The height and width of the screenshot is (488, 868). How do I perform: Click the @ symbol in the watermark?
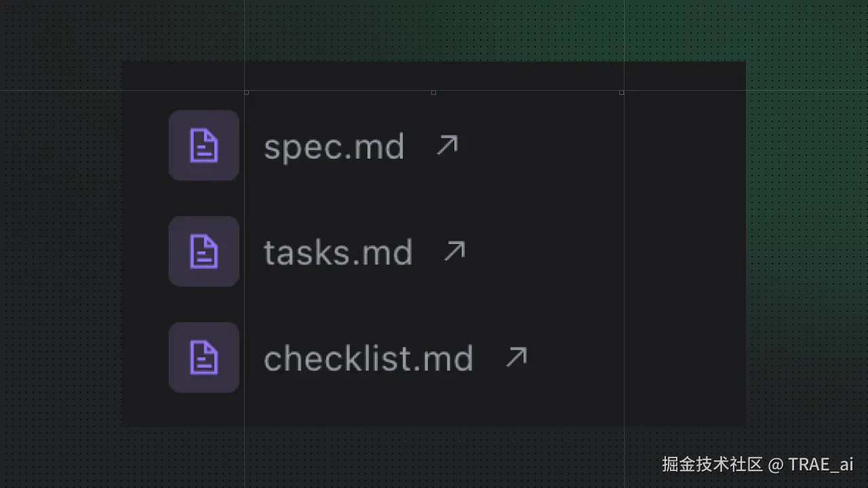[776, 464]
